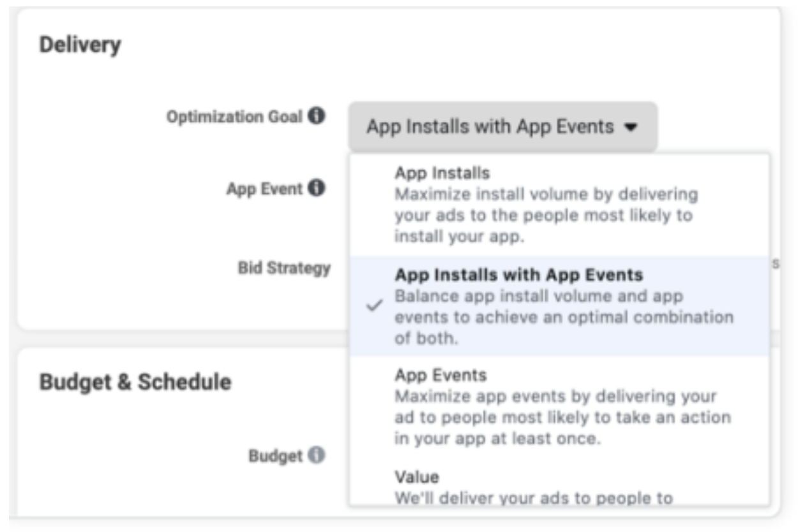Choose App Installs with App Events option

[559, 306]
